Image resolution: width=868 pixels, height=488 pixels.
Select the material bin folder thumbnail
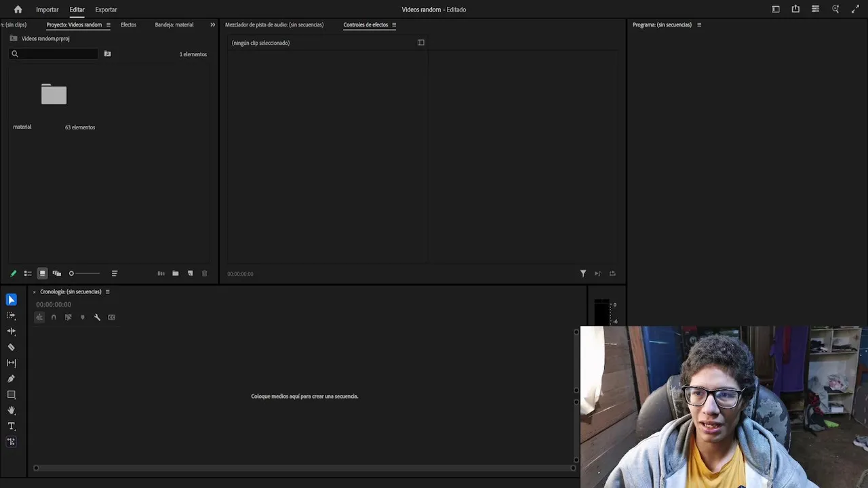click(54, 94)
